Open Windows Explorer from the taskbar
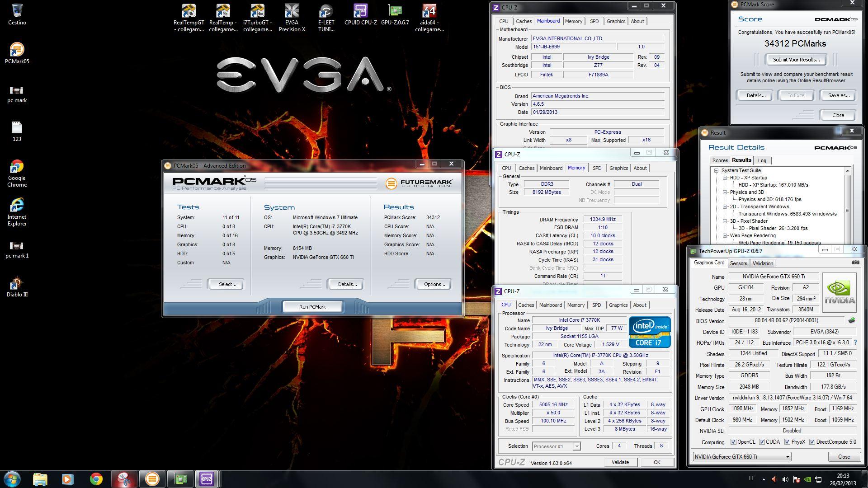 [40, 479]
